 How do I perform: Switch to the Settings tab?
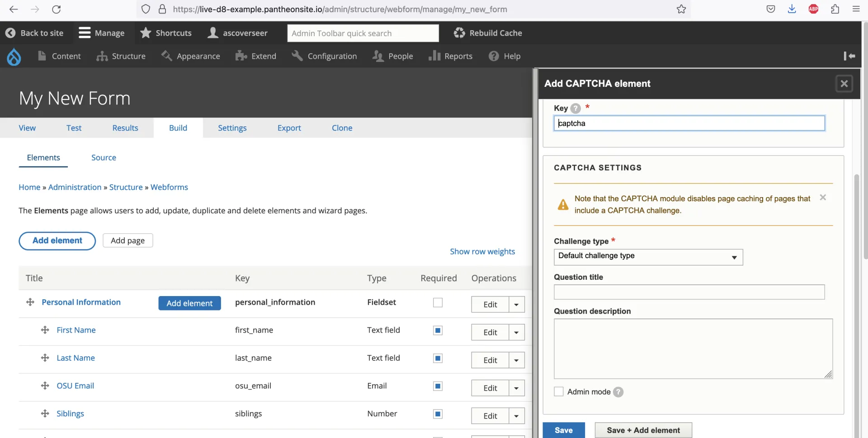[232, 128]
